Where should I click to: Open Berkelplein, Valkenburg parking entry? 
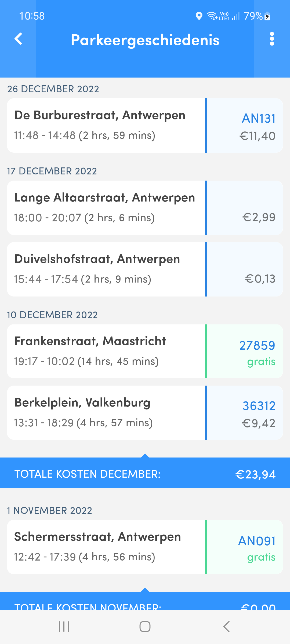pos(145,413)
